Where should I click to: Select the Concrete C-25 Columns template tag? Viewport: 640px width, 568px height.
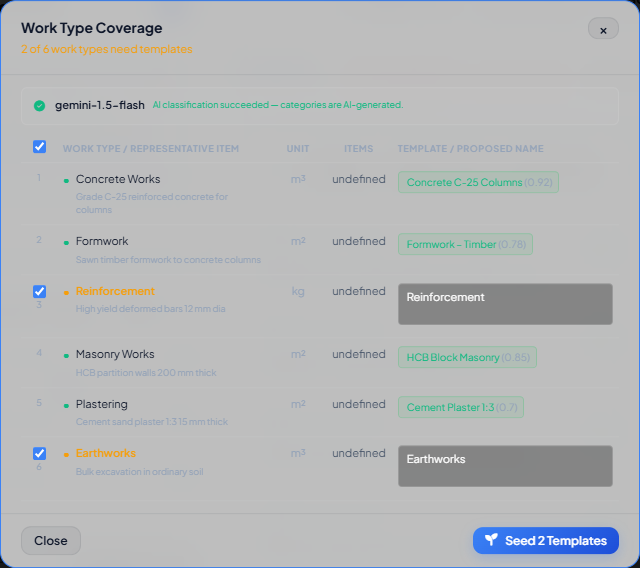(478, 182)
